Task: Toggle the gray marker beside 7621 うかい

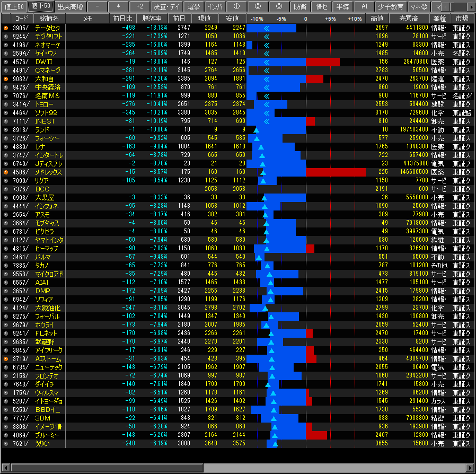Action: point(6,443)
